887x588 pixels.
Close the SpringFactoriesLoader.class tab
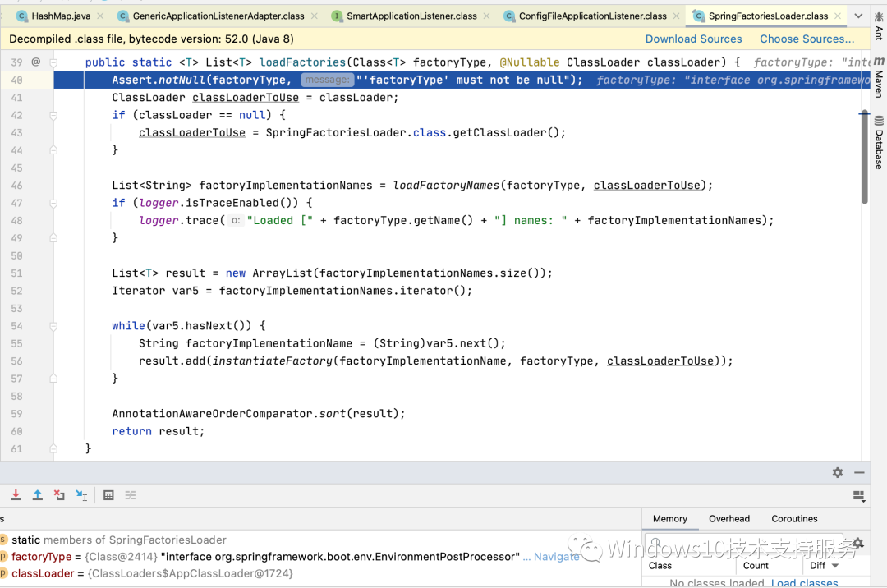pos(838,16)
